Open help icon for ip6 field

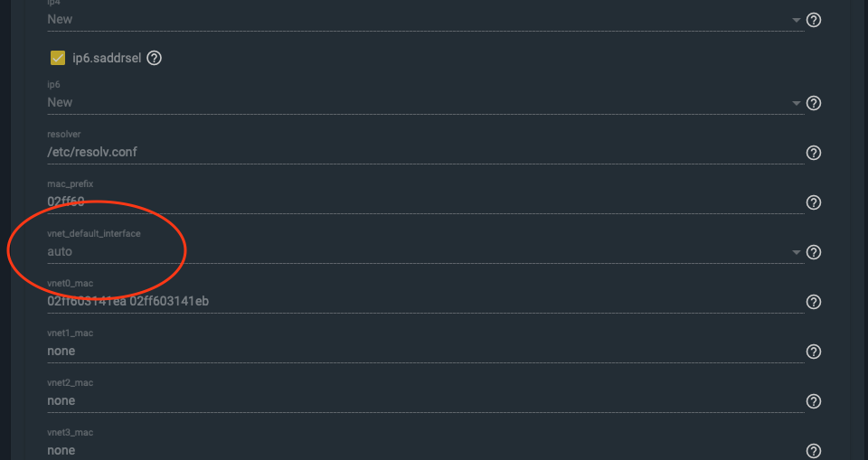(x=813, y=103)
